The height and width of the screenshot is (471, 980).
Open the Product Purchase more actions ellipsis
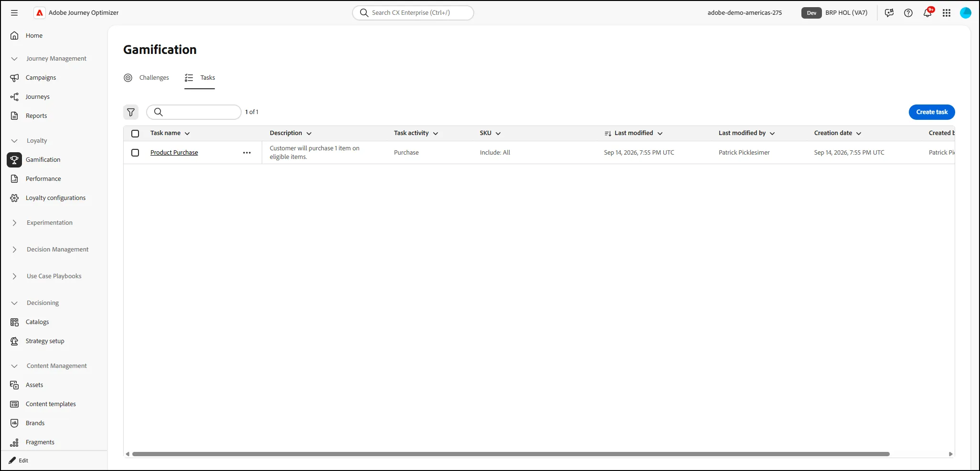point(247,153)
